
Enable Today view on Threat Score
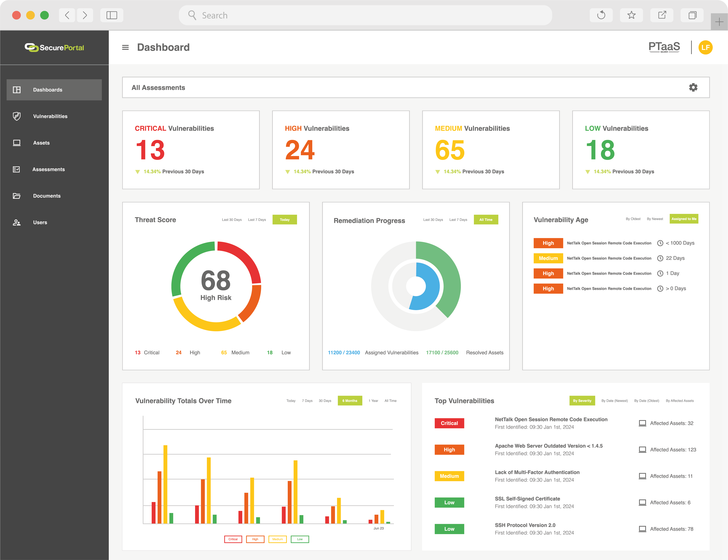tap(285, 220)
